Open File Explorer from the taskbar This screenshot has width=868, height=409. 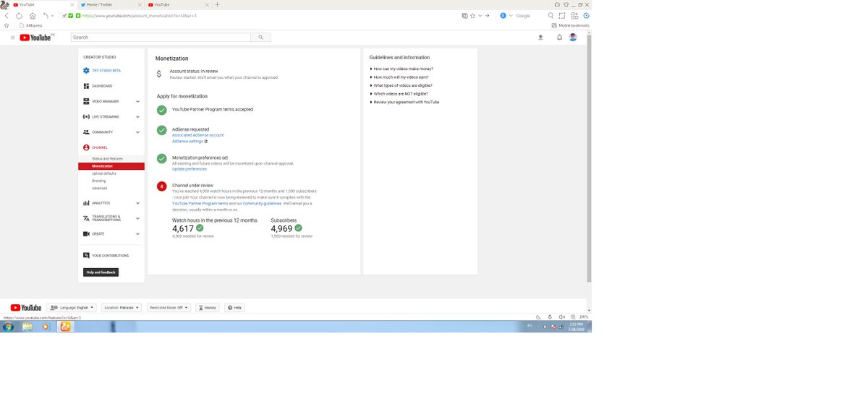point(27,327)
